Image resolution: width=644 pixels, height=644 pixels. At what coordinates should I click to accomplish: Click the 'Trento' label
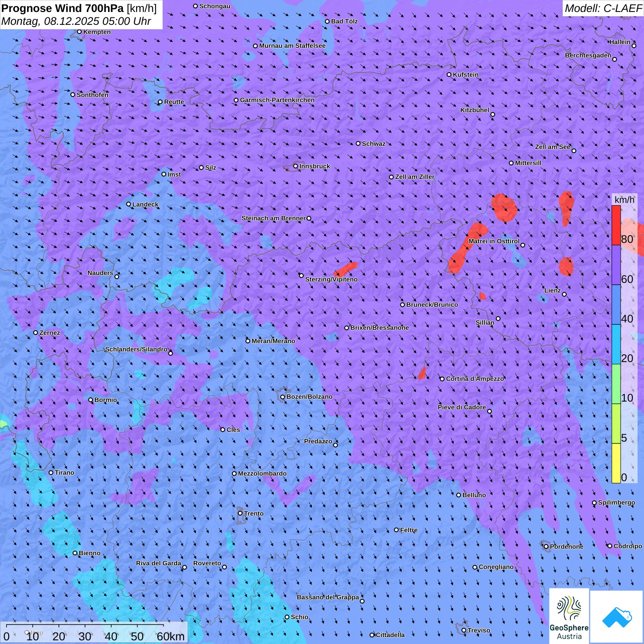click(254, 513)
